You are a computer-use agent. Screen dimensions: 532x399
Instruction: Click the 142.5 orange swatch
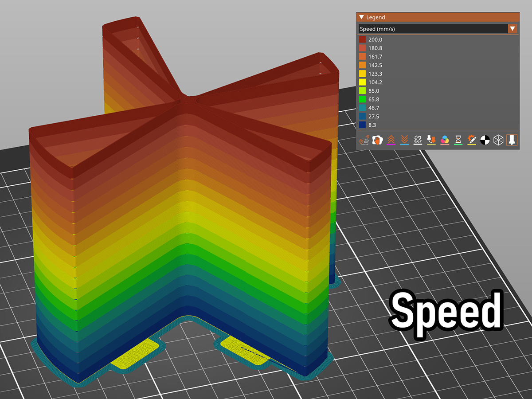click(x=362, y=65)
